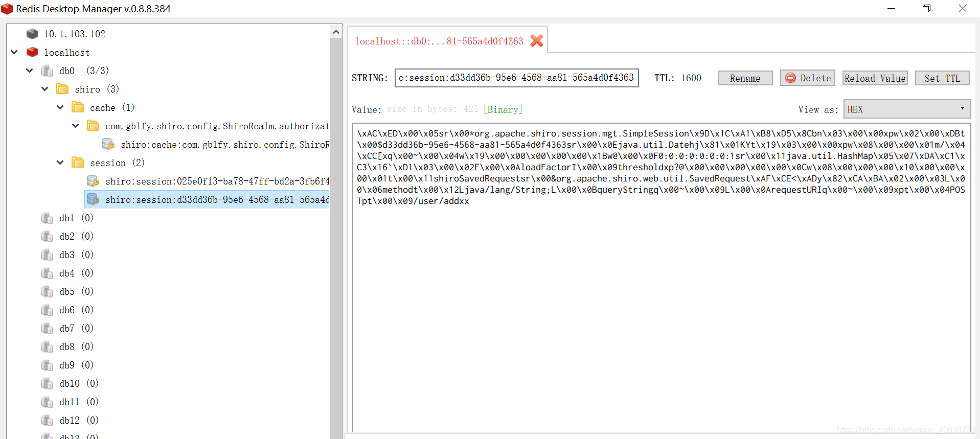
Task: Click the Set TTL button
Action: 942,78
